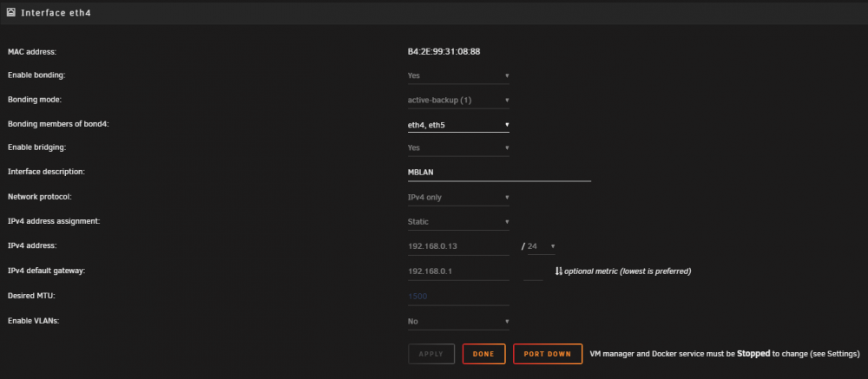Click the APPLY button
868x379 pixels.
[431, 354]
